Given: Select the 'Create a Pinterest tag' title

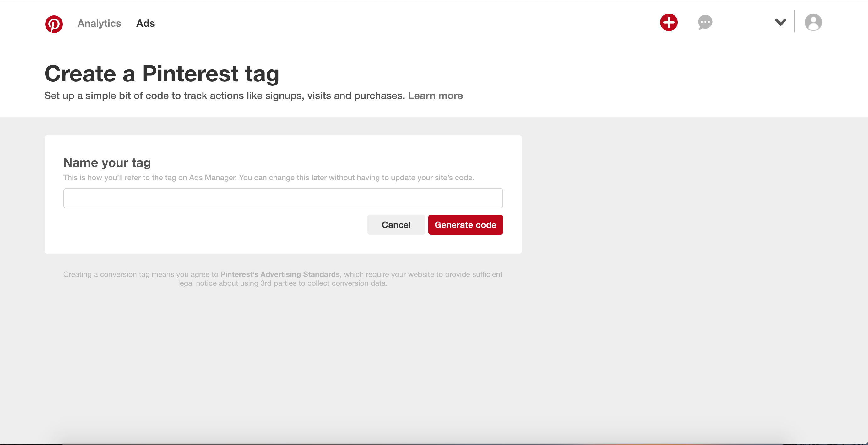Looking at the screenshot, I should [162, 74].
